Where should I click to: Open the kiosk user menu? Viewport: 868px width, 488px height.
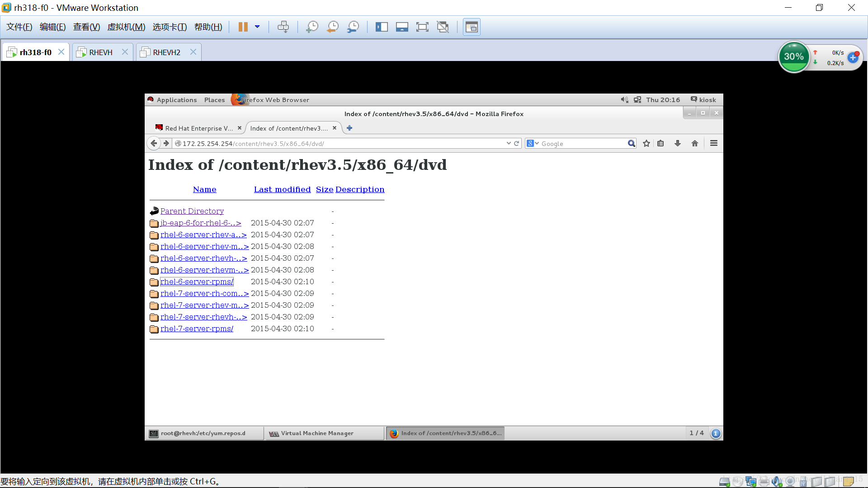coord(703,100)
